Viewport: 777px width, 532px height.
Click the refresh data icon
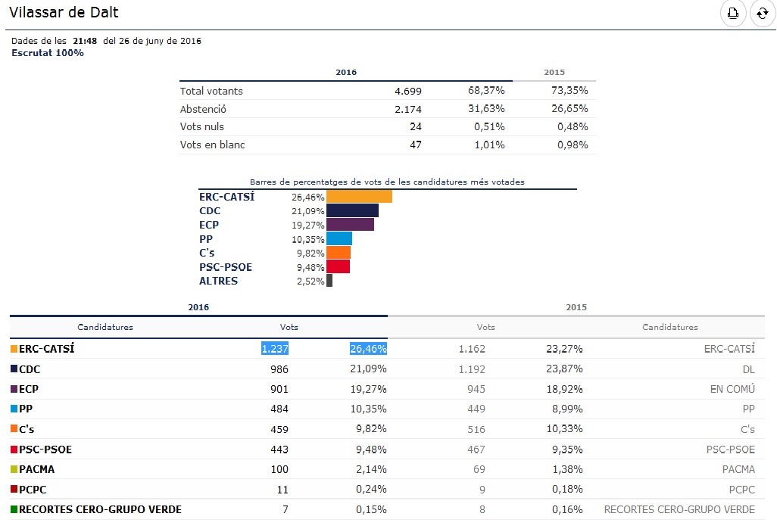click(762, 13)
